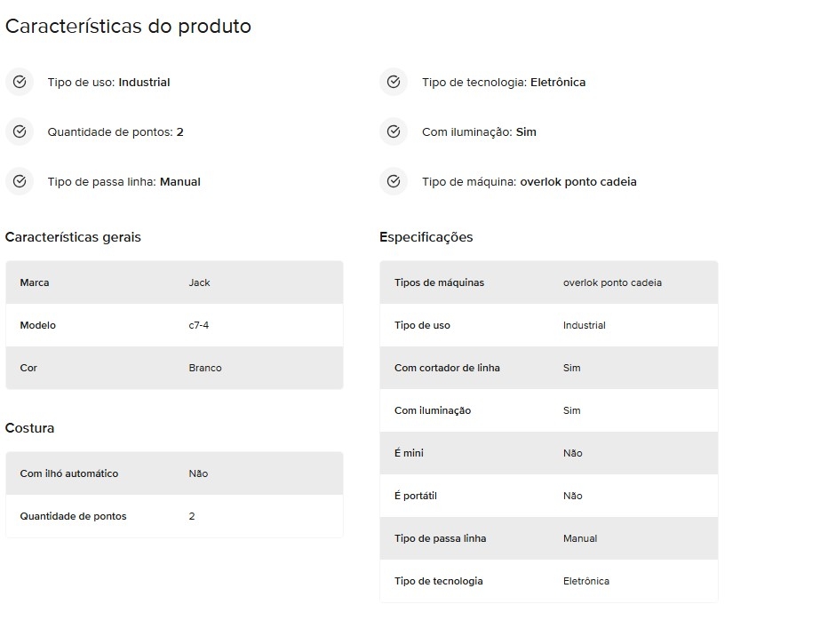The image size is (828, 644).
Task: Click the É mini specification row
Action: tap(548, 453)
